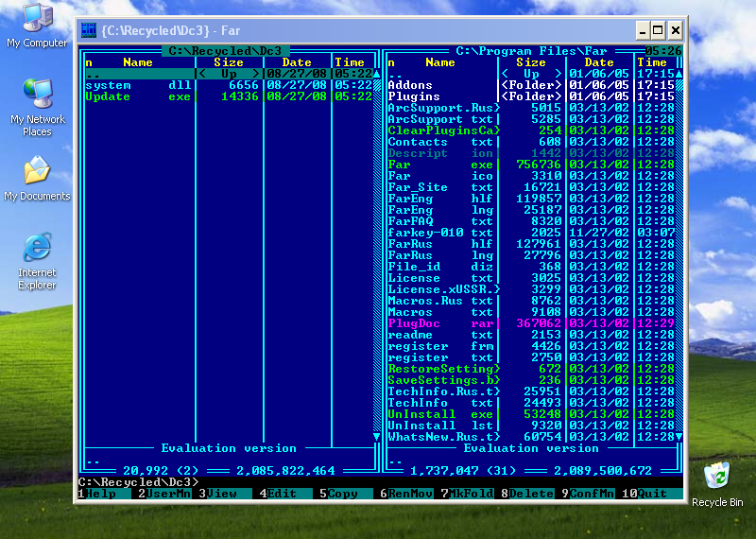Launch Internet Explorer desktop icon
The height and width of the screenshot is (539, 756).
click(x=37, y=249)
